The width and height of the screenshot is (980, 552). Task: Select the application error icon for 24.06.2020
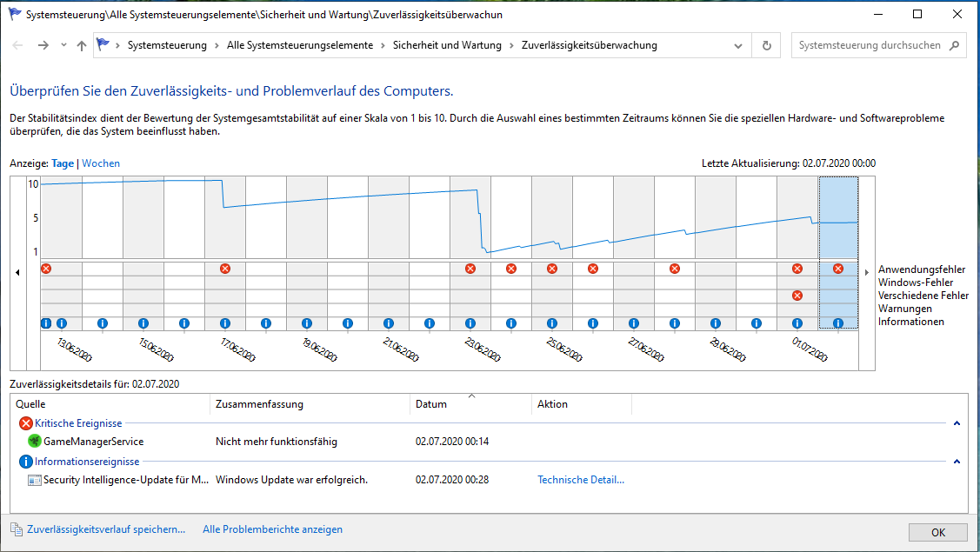[511, 269]
